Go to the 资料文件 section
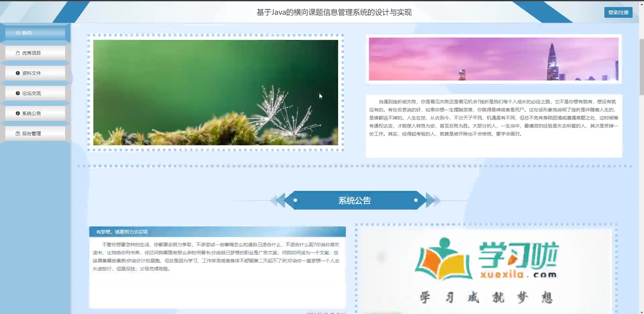Image resolution: width=644 pixels, height=314 pixels. pyautogui.click(x=35, y=73)
